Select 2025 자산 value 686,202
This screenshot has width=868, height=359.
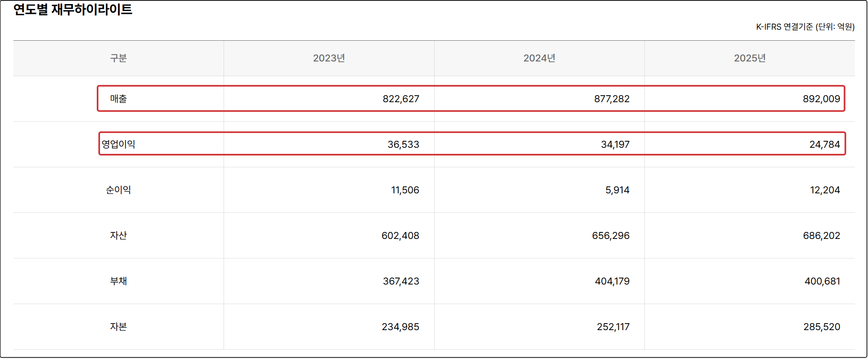[x=821, y=236]
